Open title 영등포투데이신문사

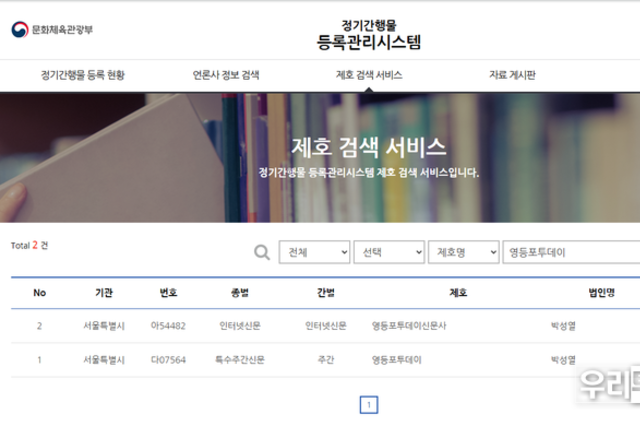tap(409, 326)
